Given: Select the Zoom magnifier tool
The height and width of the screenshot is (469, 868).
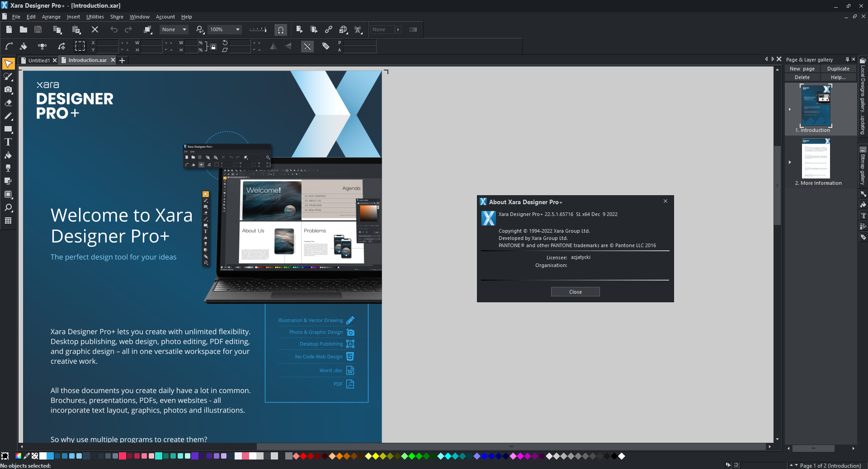Looking at the screenshot, I should (8, 207).
